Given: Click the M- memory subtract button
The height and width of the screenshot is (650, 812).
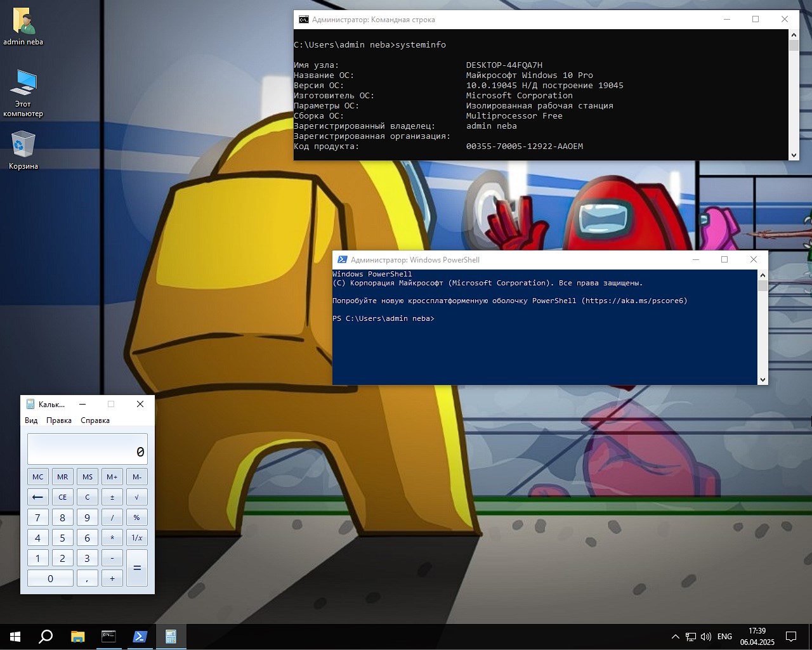Looking at the screenshot, I should pos(137,477).
